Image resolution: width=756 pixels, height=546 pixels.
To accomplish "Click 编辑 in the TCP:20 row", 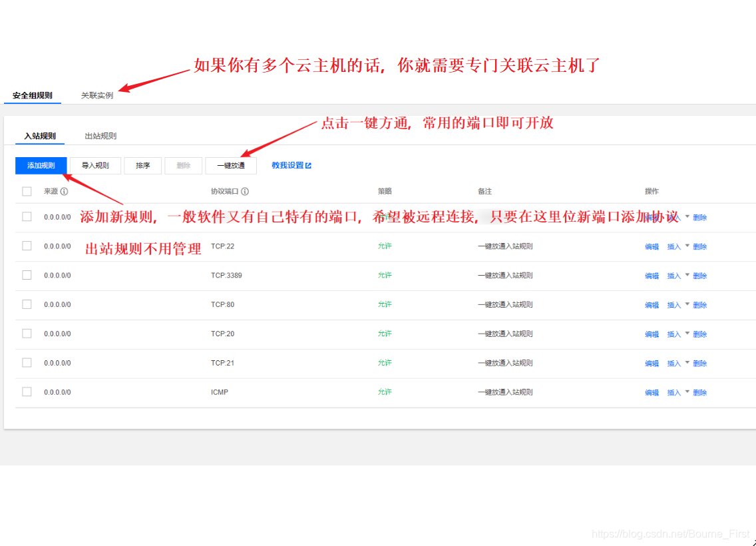I will tap(652, 334).
